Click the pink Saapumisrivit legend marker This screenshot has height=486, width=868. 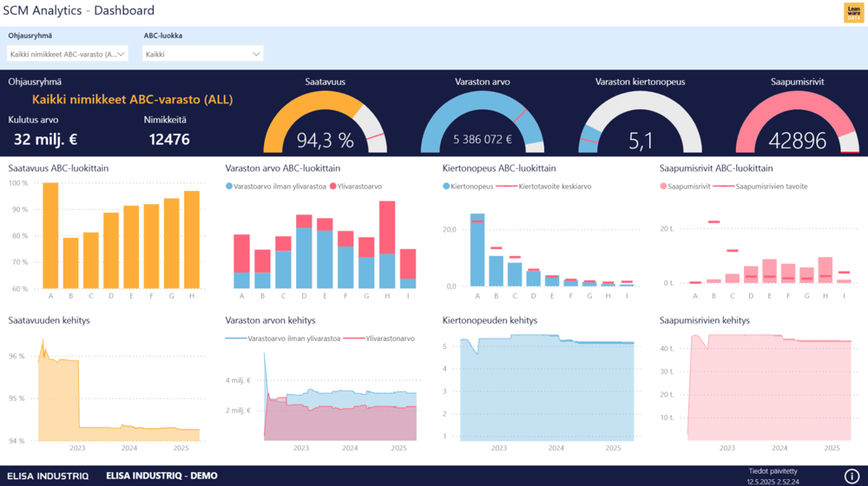663,187
